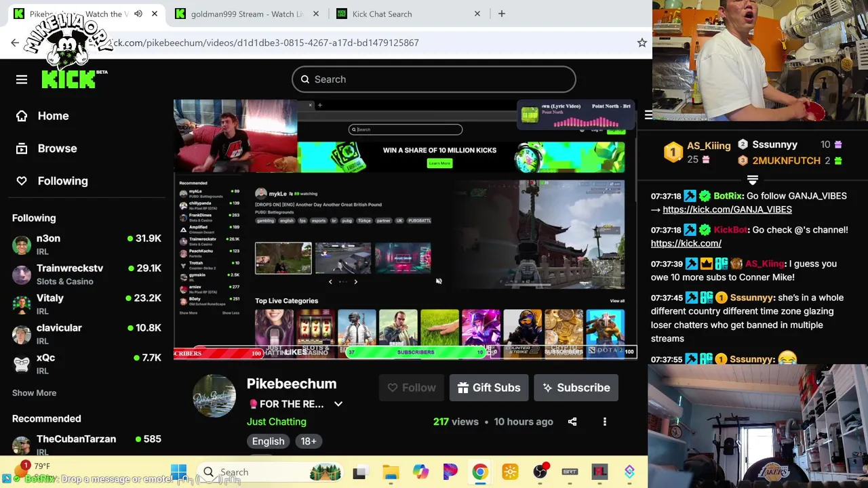Viewport: 868px width, 488px height.
Task: Close the Kick Chat Search tab
Action: click(477, 14)
